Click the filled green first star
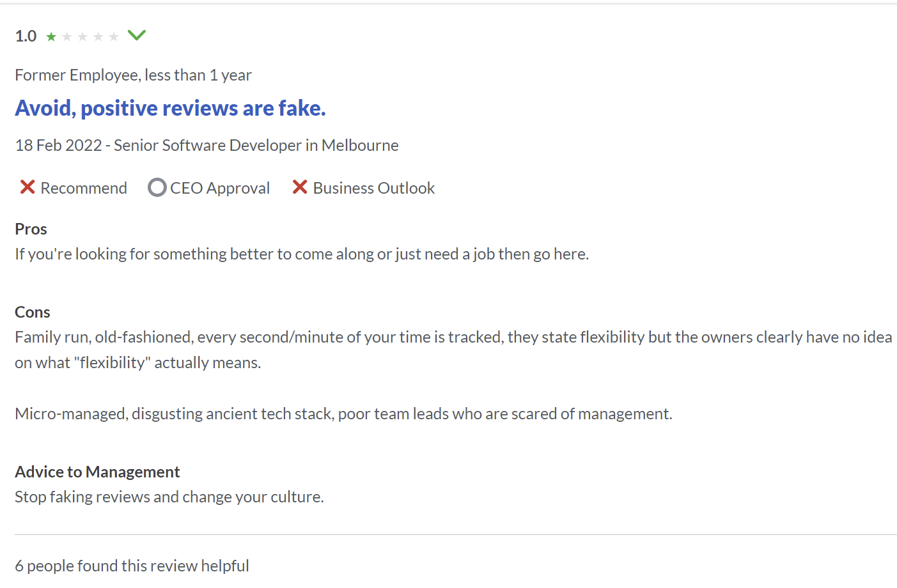897x588 pixels. [51, 36]
